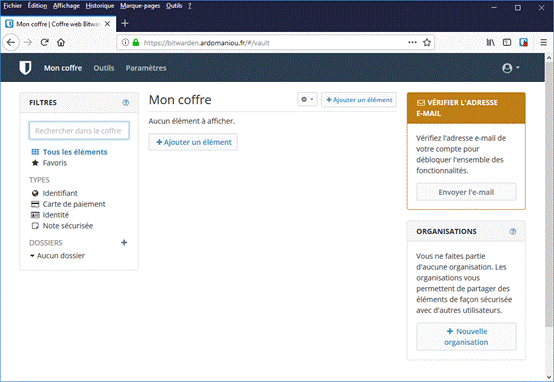Focus the Rechercher dans le coffre field
Screen dimensions: 554x382
pos(79,131)
